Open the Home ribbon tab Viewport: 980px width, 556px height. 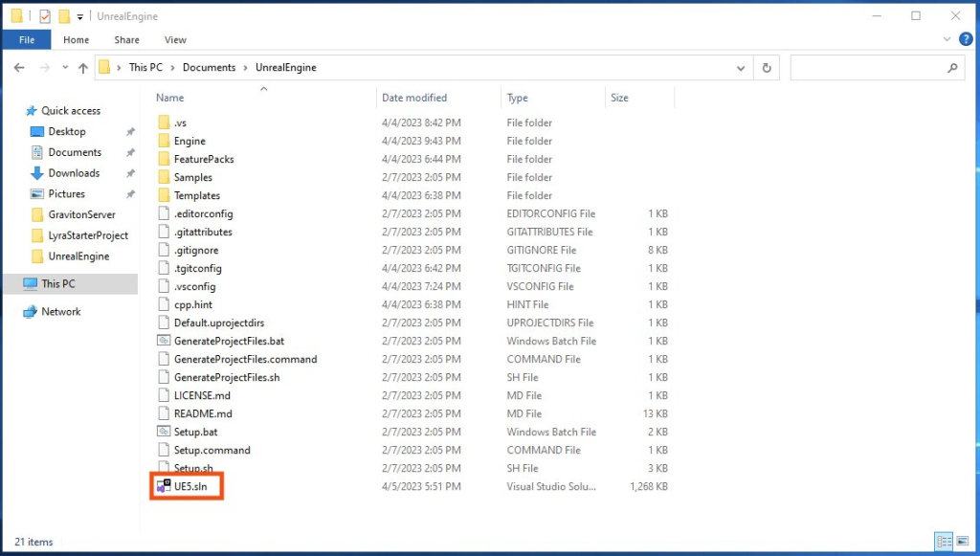pos(77,39)
